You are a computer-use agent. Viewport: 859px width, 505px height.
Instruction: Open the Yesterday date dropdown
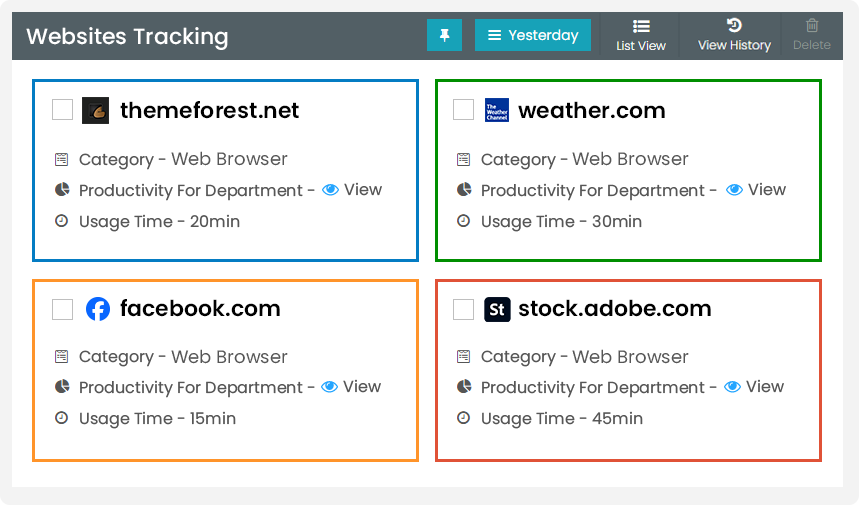point(532,35)
